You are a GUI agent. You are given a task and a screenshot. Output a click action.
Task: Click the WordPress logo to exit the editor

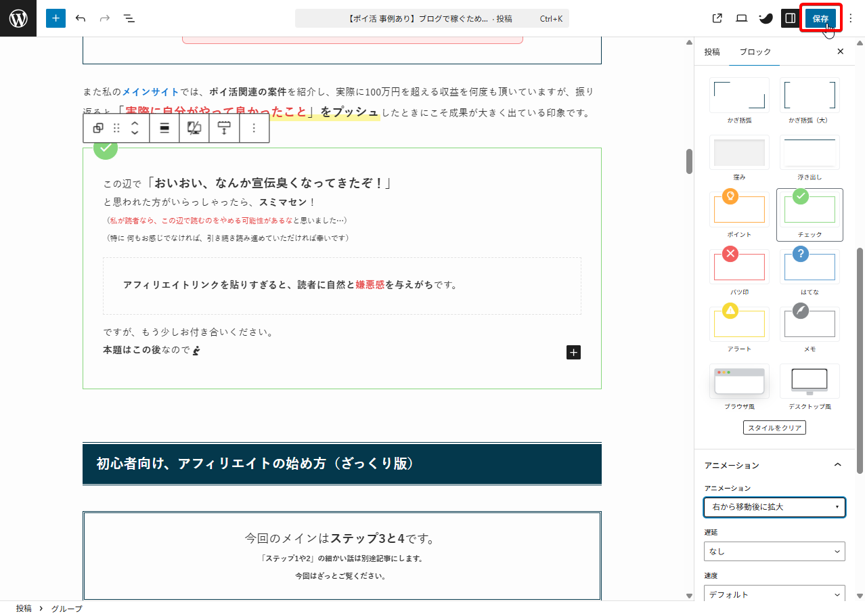point(18,18)
